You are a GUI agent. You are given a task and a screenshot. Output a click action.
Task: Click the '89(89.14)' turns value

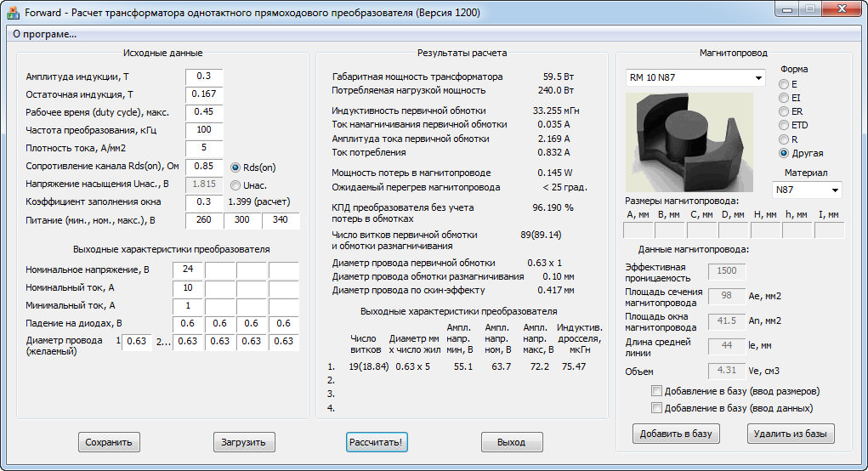(x=541, y=235)
